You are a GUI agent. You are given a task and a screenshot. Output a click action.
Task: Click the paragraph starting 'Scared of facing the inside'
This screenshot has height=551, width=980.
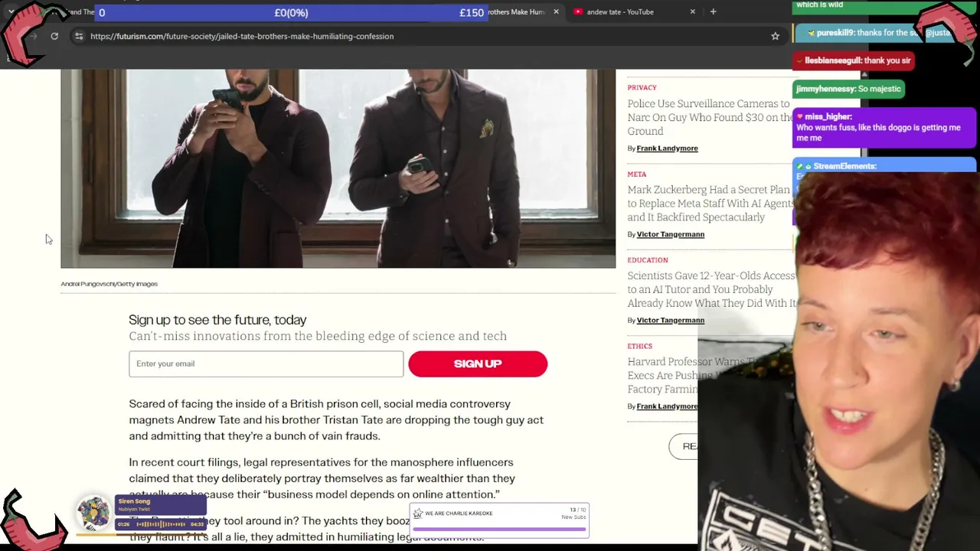336,419
